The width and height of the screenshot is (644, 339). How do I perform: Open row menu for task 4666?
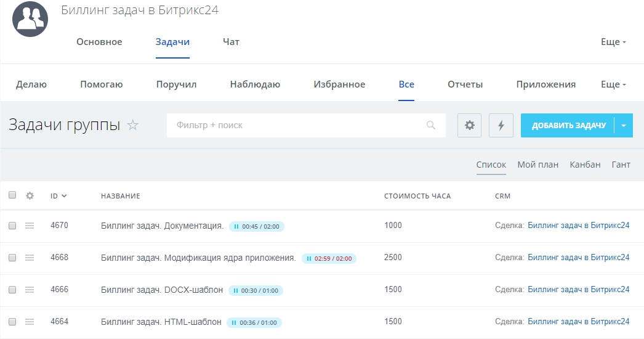click(30, 290)
